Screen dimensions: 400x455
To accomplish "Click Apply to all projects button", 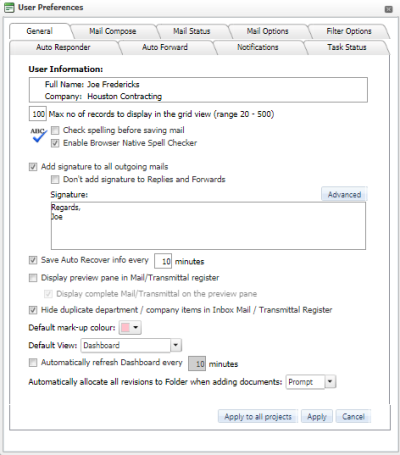I will click(x=258, y=417).
